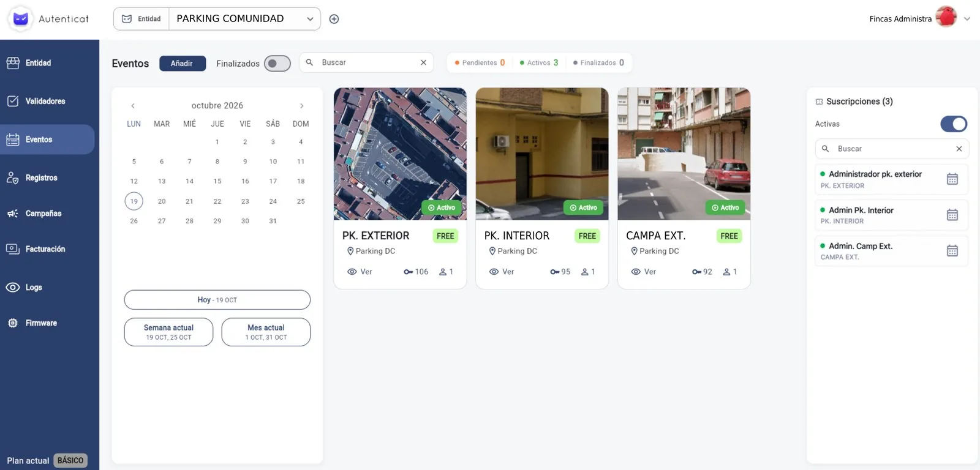Open Validadores in the sidebar
980x470 pixels.
(47, 101)
